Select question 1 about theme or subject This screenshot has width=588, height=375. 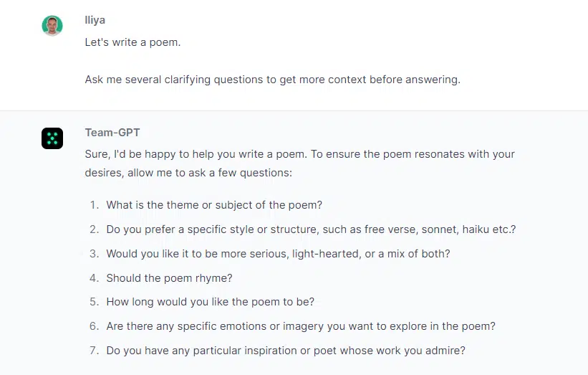(214, 205)
